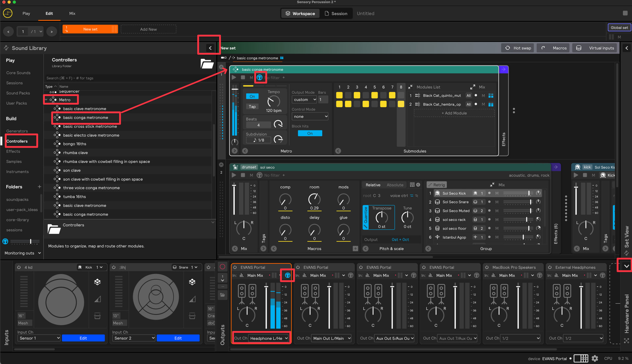Toggle step 8 in bottom sequencer row

click(x=401, y=104)
